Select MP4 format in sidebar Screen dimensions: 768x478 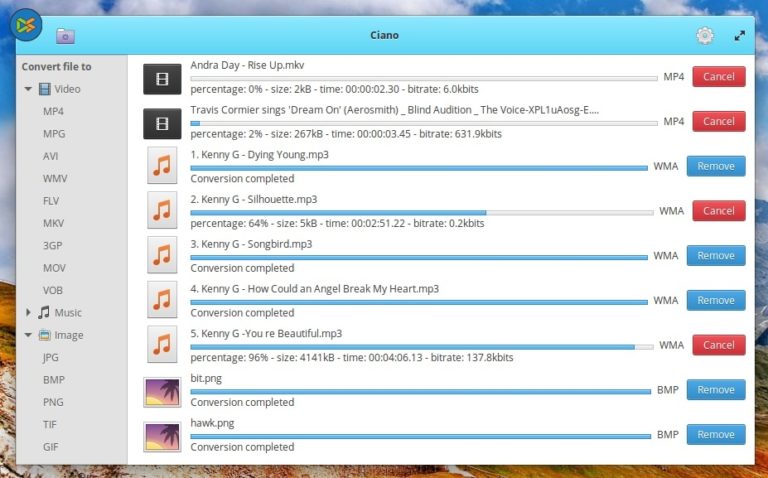[x=53, y=111]
